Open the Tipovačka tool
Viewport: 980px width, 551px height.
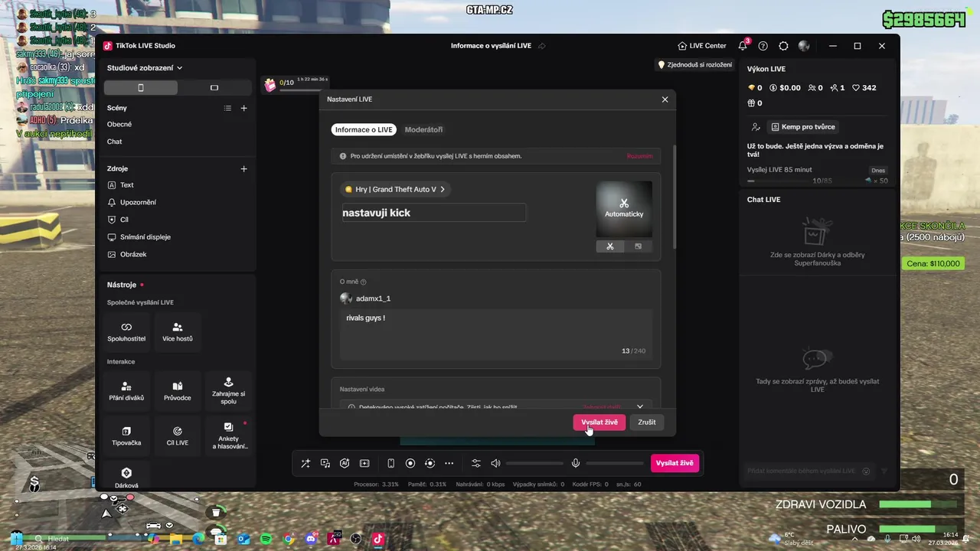(127, 436)
